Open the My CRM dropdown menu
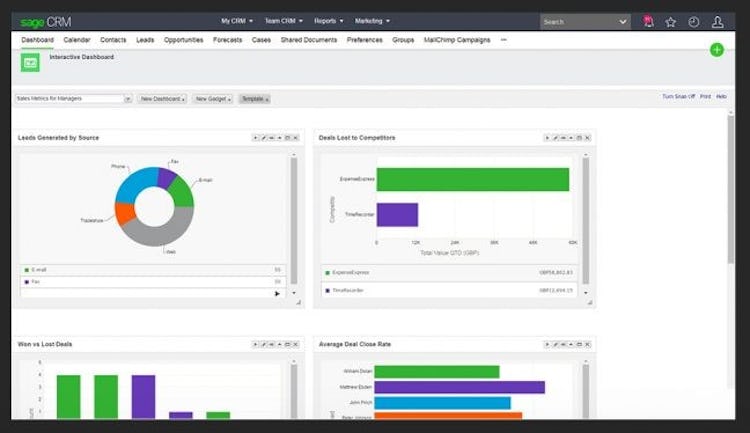 [x=237, y=21]
